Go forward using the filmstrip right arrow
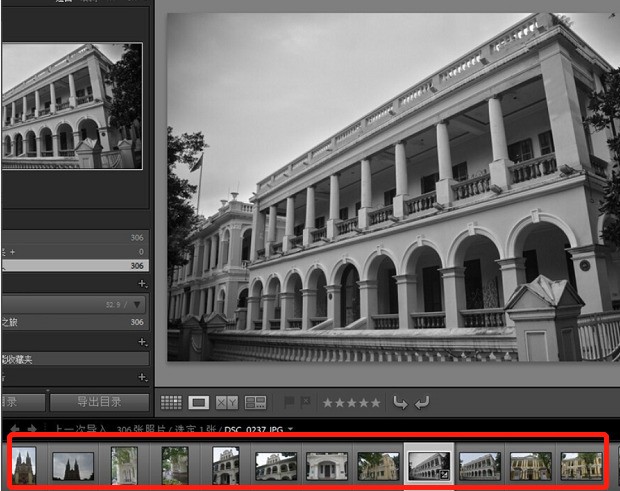The height and width of the screenshot is (491, 620). 32,428
